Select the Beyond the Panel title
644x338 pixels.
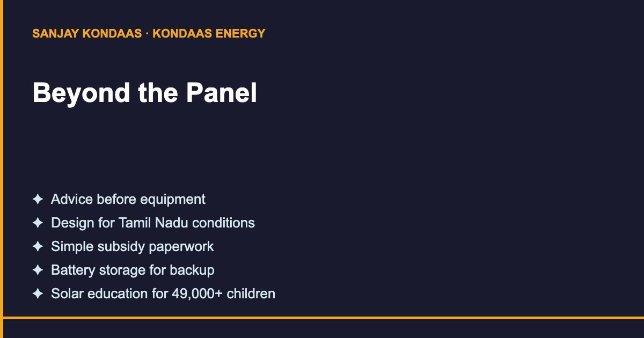(x=145, y=93)
